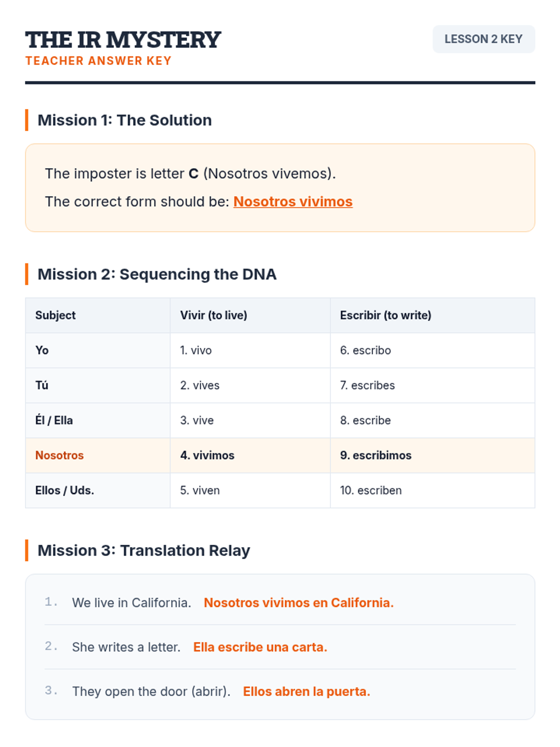The height and width of the screenshot is (747, 560).
Task: Select the TEACHER ANSWER KEY subtitle
Action: point(98,61)
